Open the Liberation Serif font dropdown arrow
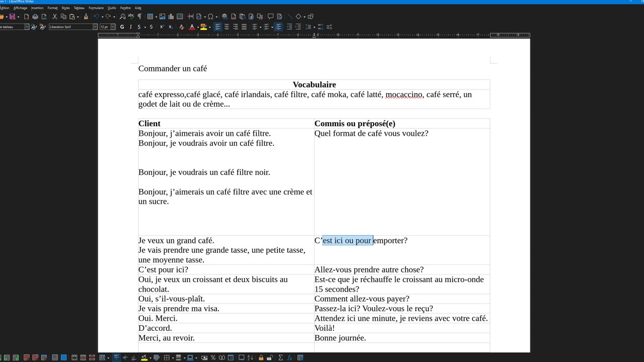Image resolution: width=644 pixels, height=362 pixels. coord(95,27)
